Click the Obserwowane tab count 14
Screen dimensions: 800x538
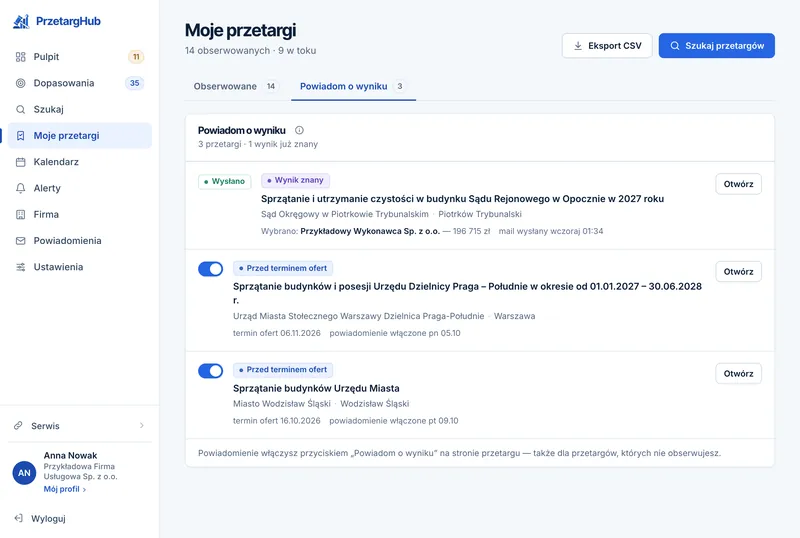coord(271,86)
